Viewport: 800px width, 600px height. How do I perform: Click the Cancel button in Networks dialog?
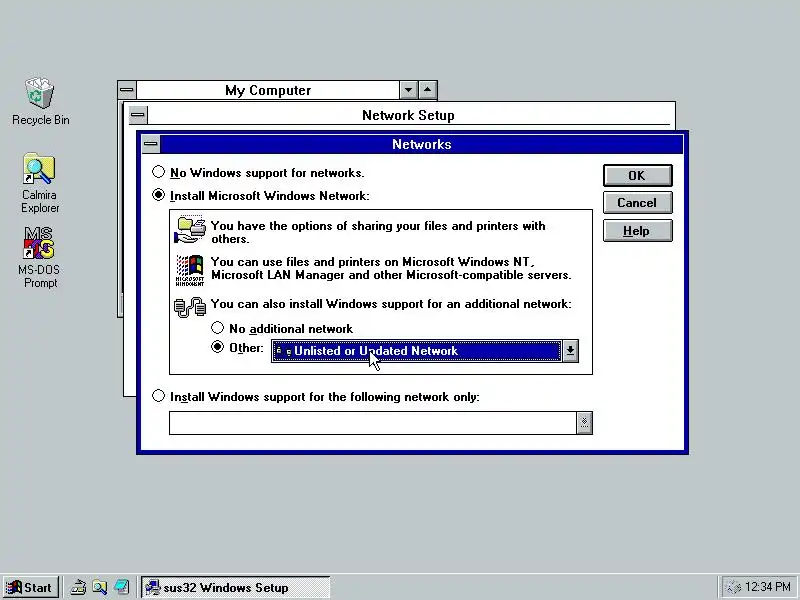[637, 203]
